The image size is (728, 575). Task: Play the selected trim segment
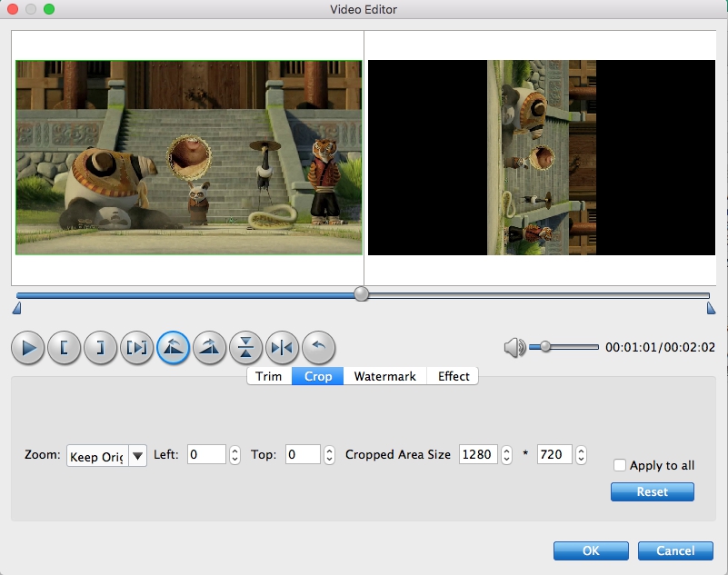click(x=136, y=348)
